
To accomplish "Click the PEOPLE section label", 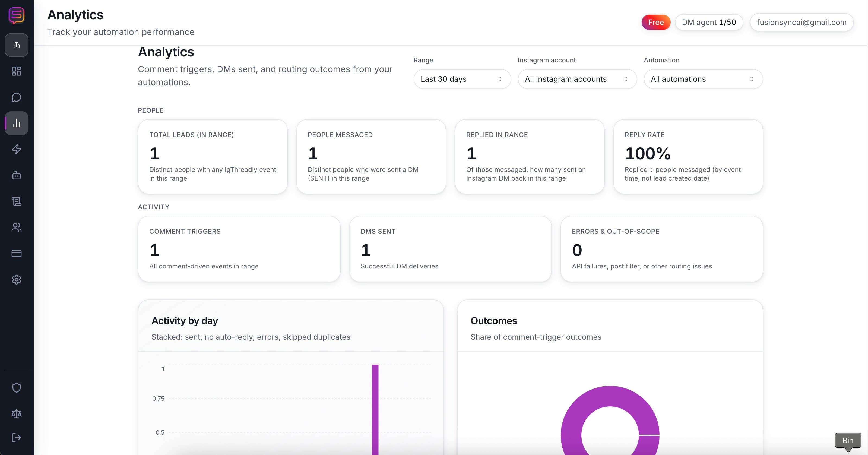I will click(151, 110).
